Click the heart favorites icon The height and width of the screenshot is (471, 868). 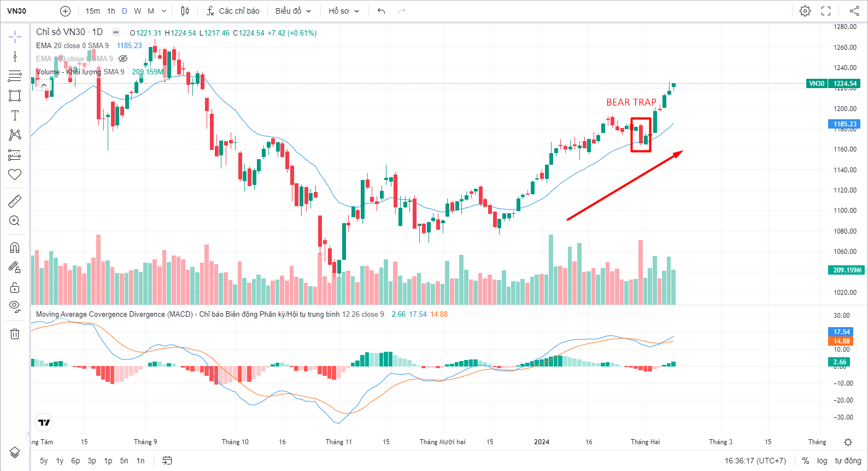(x=15, y=175)
